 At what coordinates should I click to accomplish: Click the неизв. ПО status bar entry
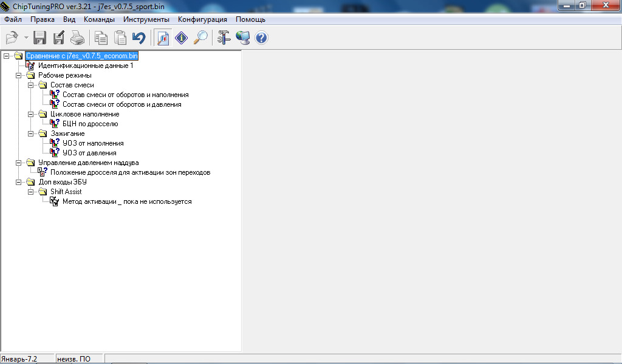pyautogui.click(x=80, y=359)
